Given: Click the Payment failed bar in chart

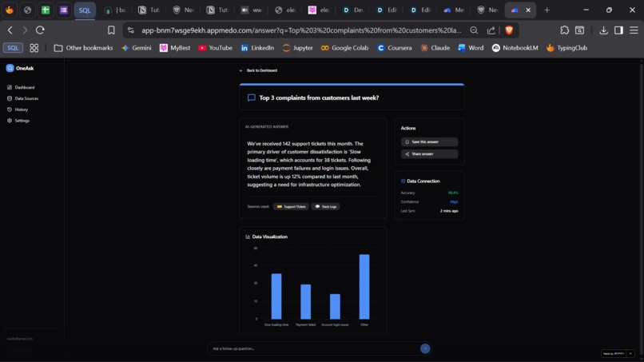Looking at the screenshot, I should [305, 302].
